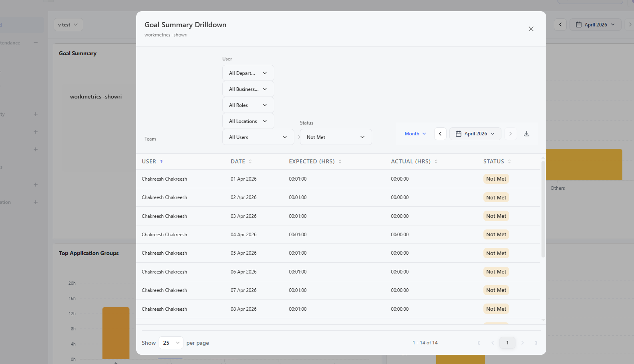Click the 08 Apr 2026 date cell

(244, 309)
